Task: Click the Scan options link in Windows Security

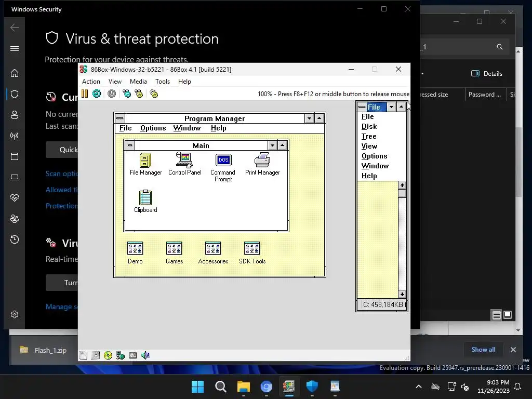Action: [x=62, y=174]
